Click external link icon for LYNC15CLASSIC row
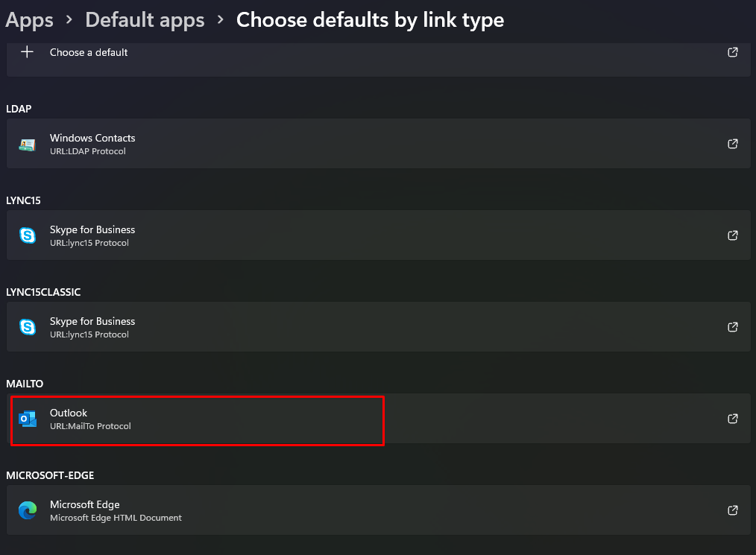The image size is (756, 555). tap(733, 327)
